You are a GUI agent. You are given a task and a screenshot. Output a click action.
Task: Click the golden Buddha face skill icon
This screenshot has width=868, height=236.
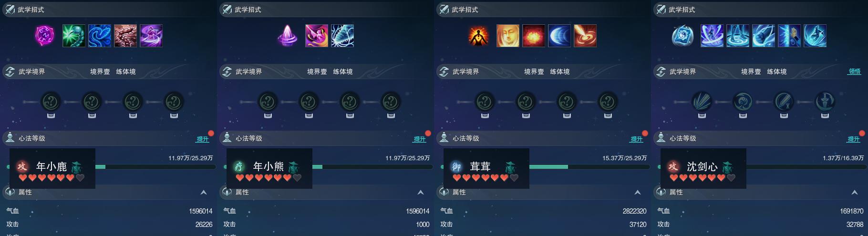(508, 36)
